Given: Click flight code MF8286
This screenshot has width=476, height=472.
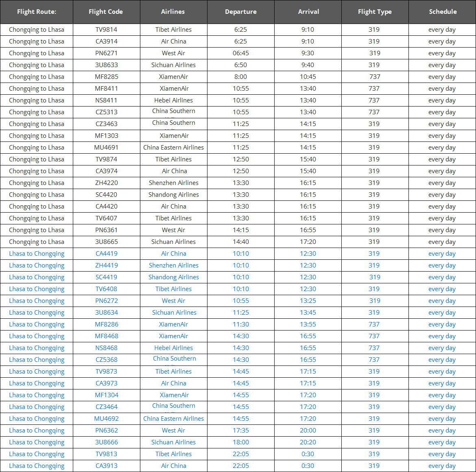Looking at the screenshot, I should (107, 324).
